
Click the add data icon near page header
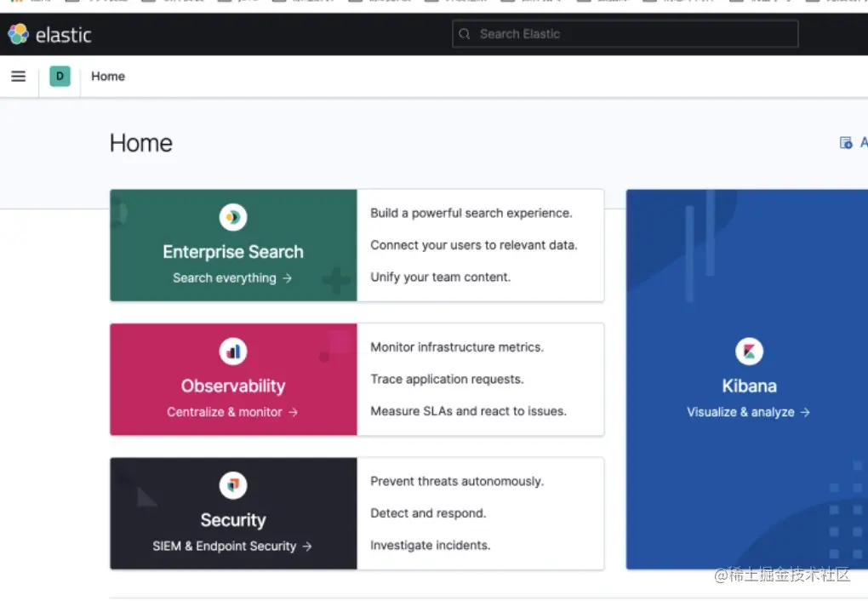tap(846, 143)
